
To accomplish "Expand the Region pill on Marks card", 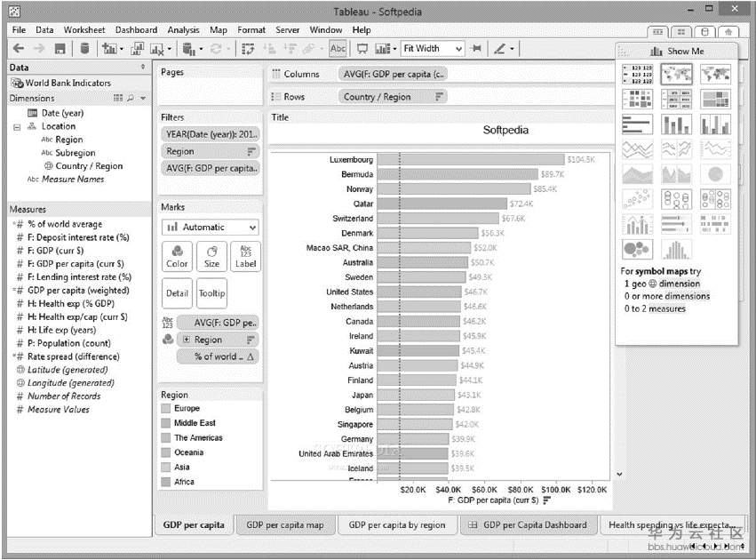I will [x=186, y=340].
